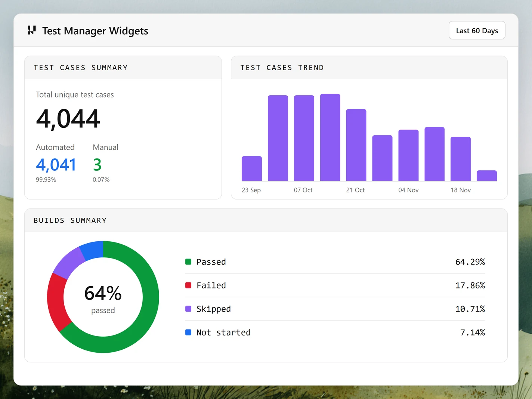Click the 64.29% passed value
Image resolution: width=532 pixels, height=399 pixels.
(470, 262)
